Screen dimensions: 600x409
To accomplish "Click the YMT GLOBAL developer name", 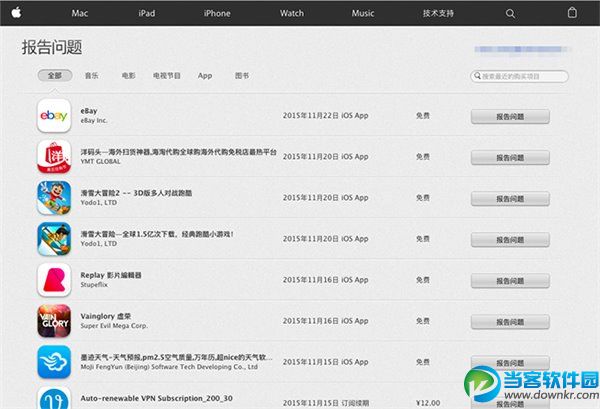I will pyautogui.click(x=100, y=161).
